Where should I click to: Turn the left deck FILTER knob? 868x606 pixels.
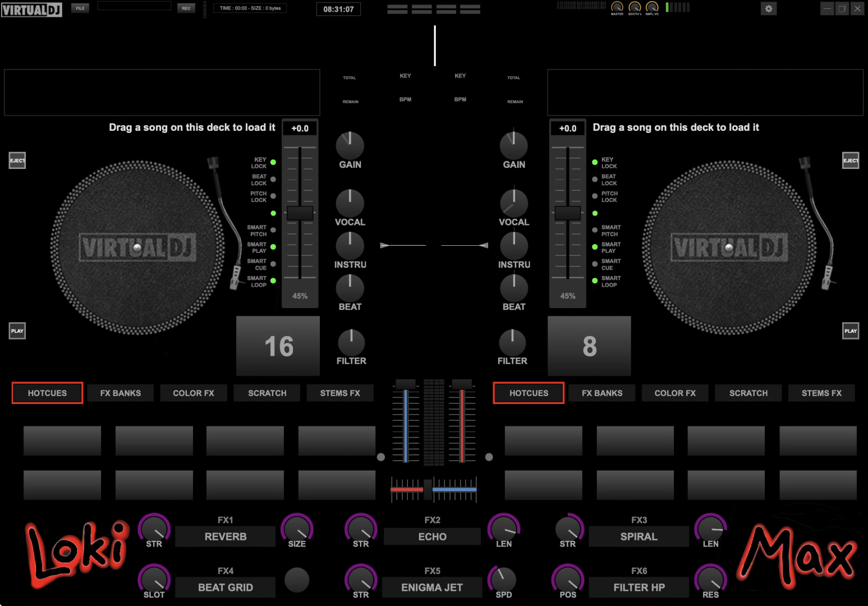pos(351,343)
